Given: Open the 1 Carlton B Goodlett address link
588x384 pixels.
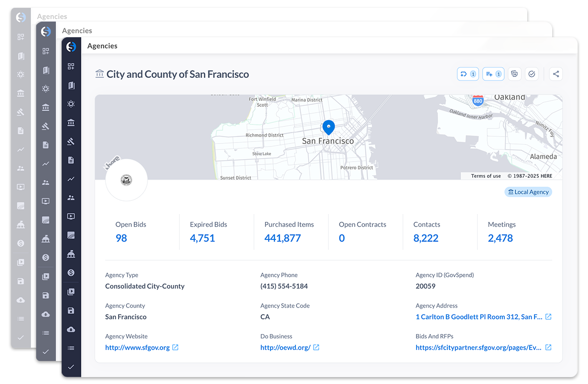Looking at the screenshot, I should [479, 317].
